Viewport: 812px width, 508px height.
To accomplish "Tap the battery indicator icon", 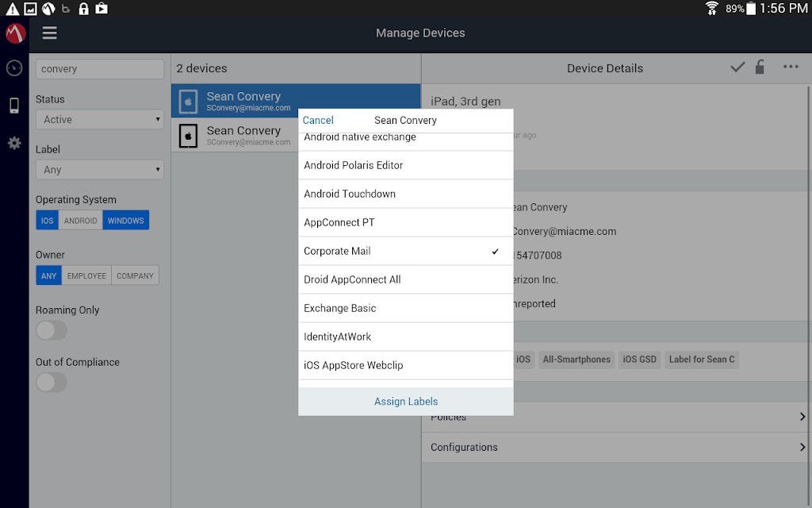I will [x=751, y=8].
